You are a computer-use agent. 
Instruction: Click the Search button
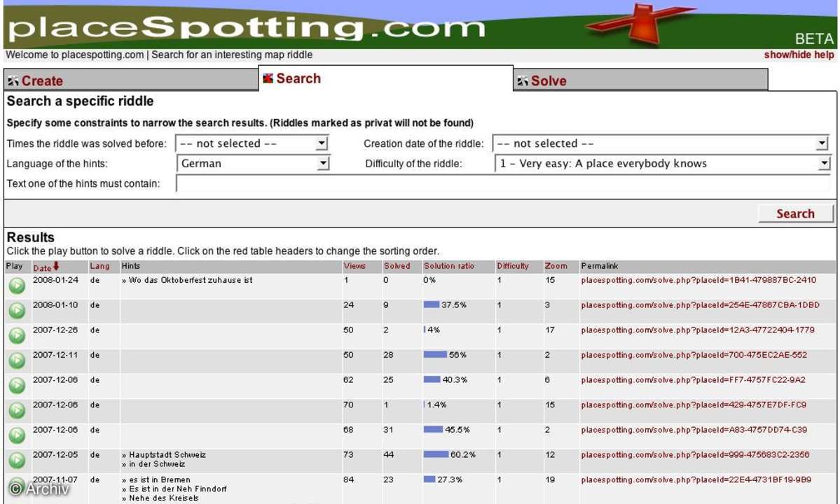pos(796,213)
